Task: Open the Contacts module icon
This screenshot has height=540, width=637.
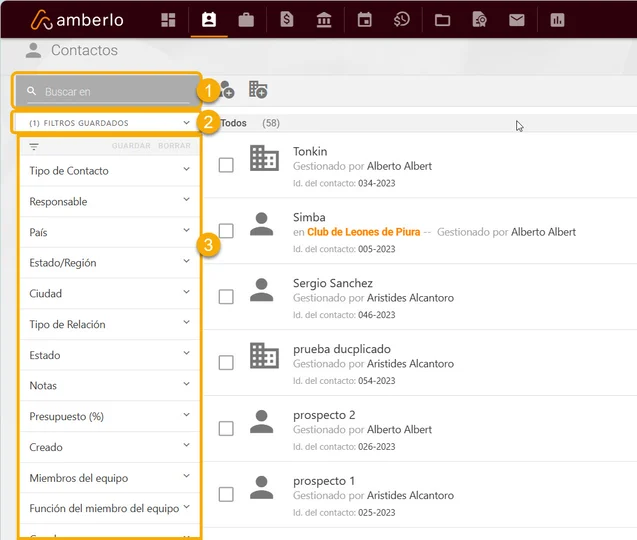Action: pyautogui.click(x=209, y=20)
